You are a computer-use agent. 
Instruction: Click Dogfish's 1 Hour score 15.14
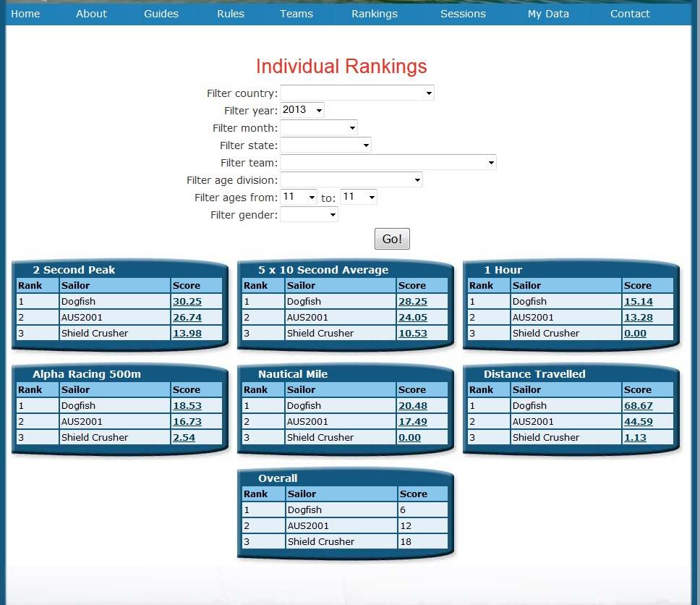point(639,302)
